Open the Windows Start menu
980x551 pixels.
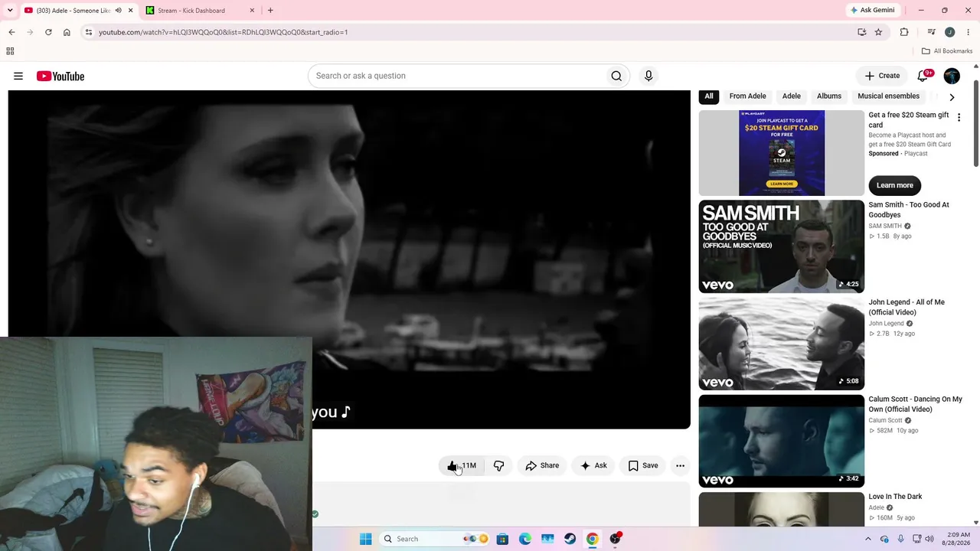pos(366,539)
